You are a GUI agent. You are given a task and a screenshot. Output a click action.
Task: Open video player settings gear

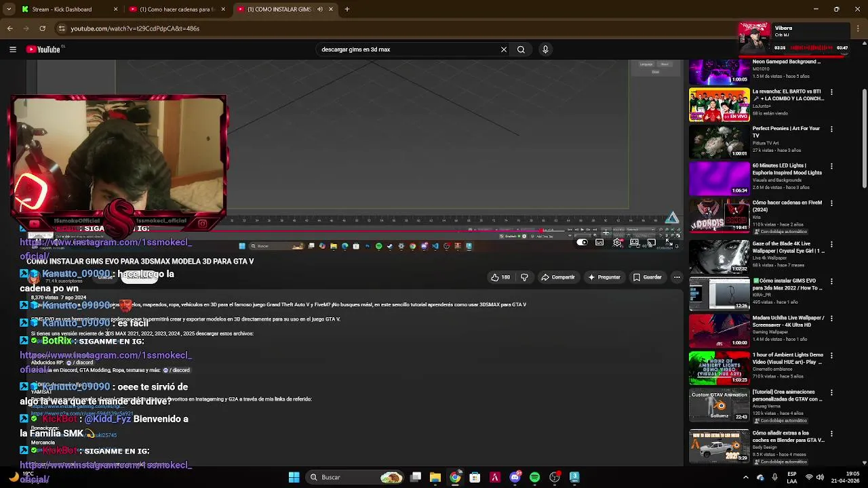click(x=617, y=243)
